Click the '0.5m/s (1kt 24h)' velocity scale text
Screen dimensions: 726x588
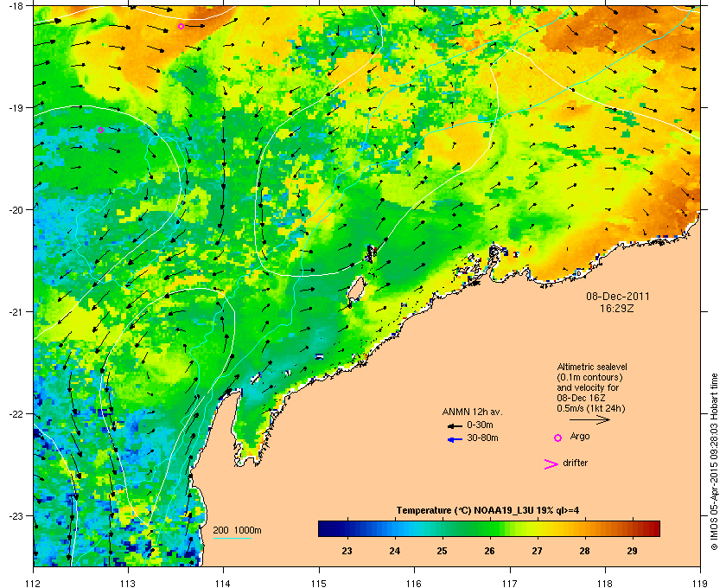pos(591,409)
